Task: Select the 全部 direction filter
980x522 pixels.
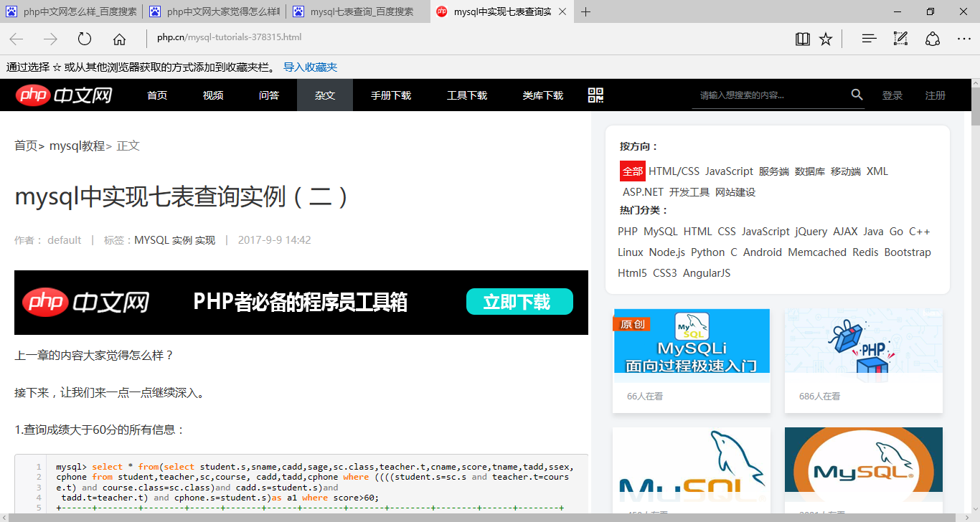Action: point(633,171)
